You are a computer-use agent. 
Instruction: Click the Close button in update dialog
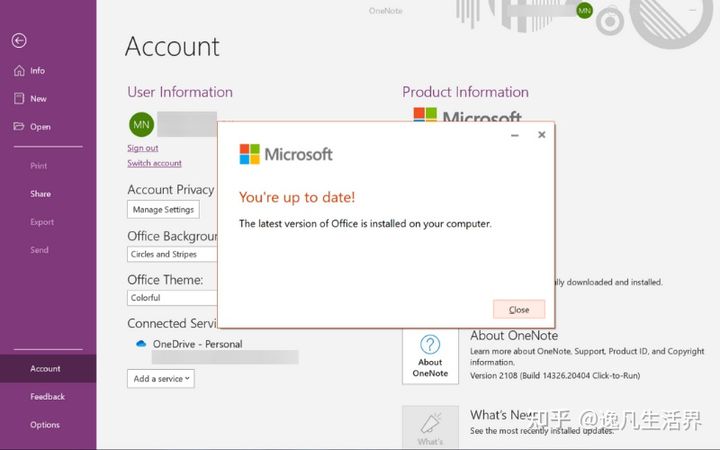pyautogui.click(x=519, y=309)
